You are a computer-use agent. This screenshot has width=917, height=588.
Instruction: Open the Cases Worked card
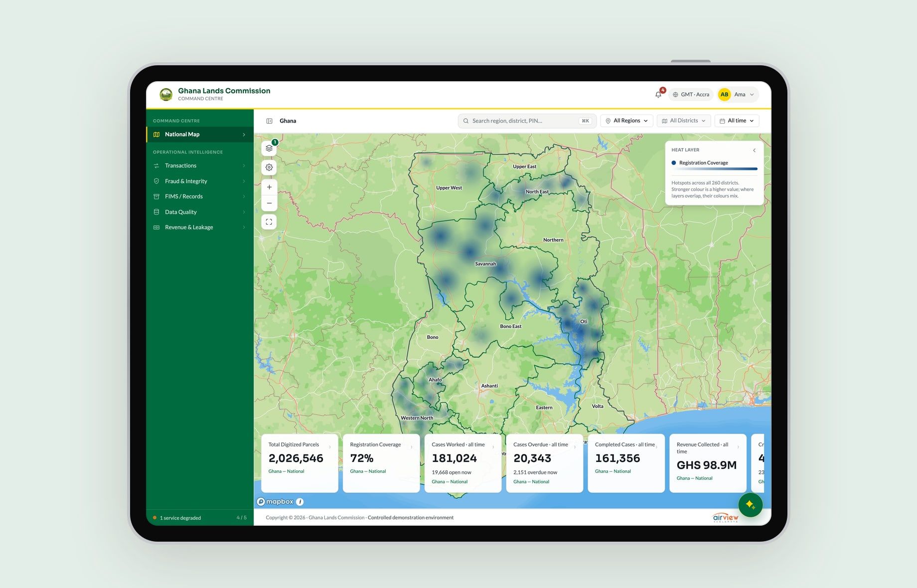click(x=463, y=463)
